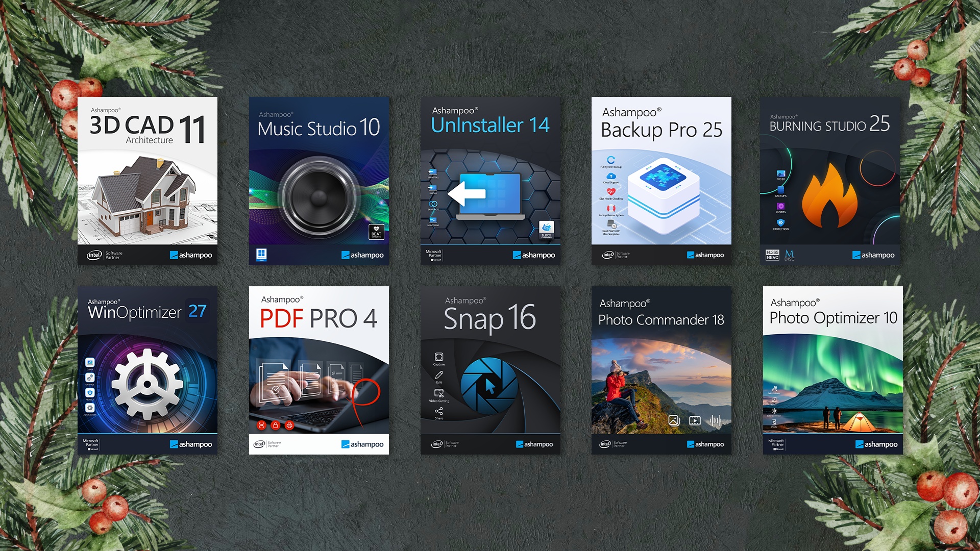Click the Beat Detection badge on Music Studio
980x551 pixels.
tap(376, 232)
